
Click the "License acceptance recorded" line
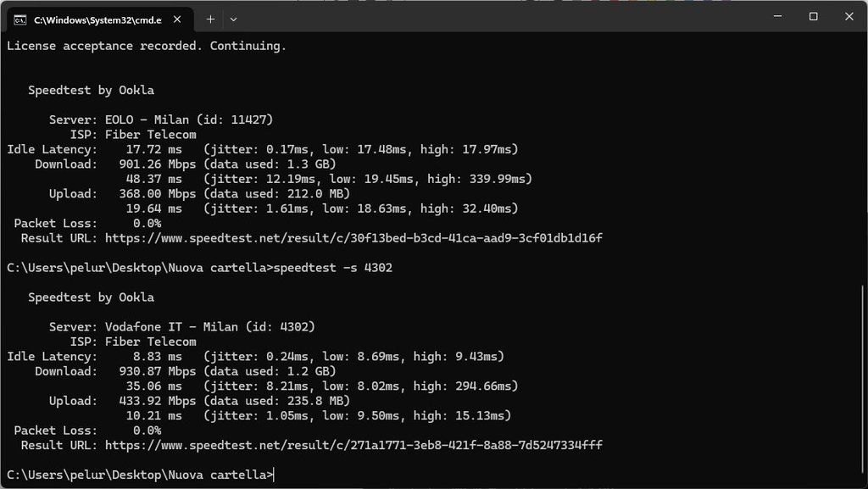(147, 46)
